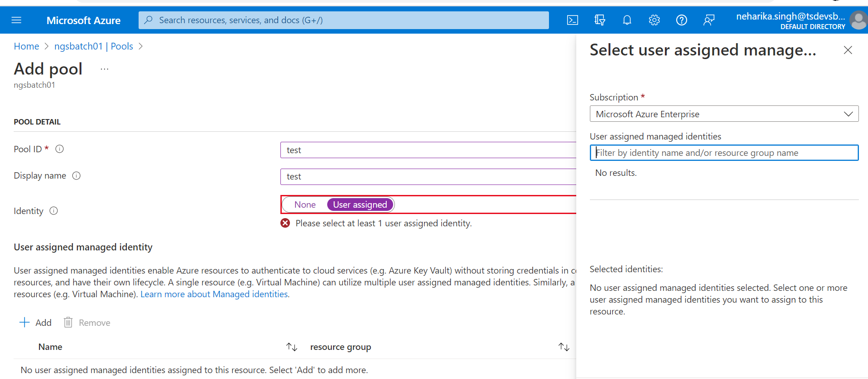Click the account name neharika.singh
868x379 pixels.
[790, 16]
